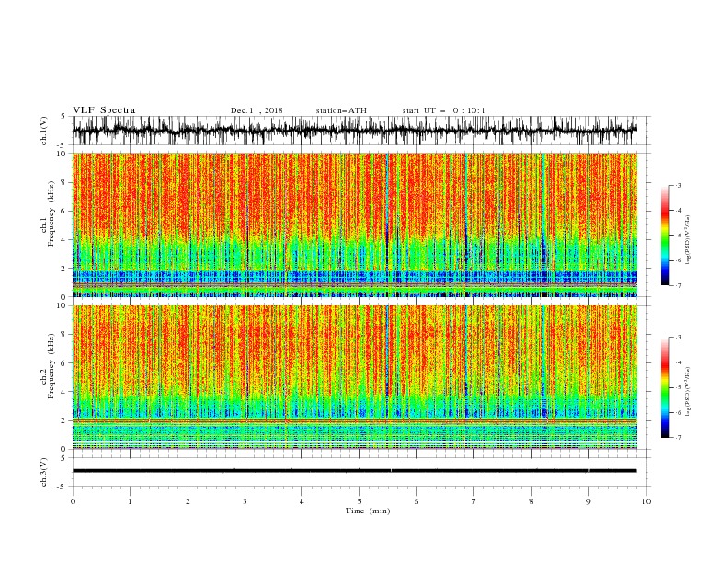Click the 'VLF Spectra' title text
Screen dimensions: 728x563
[104, 110]
